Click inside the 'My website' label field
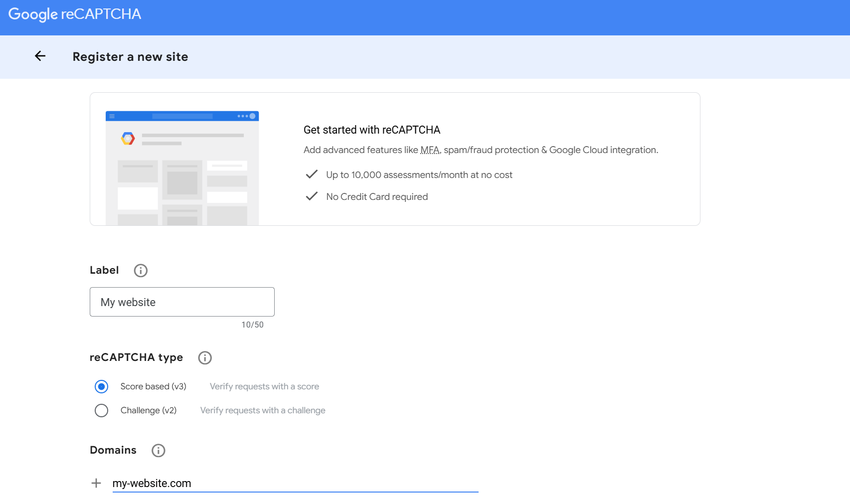 pos(182,302)
